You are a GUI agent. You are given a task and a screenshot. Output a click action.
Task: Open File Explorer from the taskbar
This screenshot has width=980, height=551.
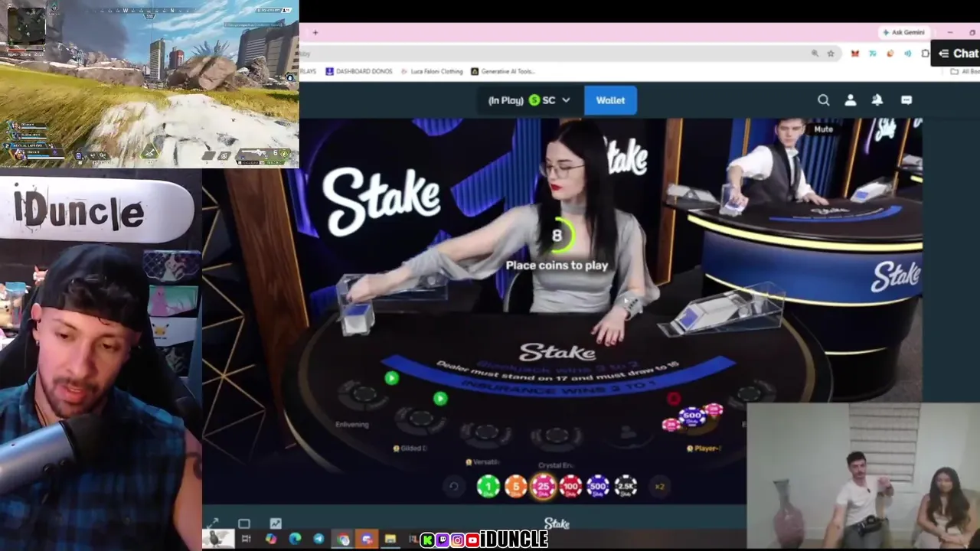click(x=390, y=540)
